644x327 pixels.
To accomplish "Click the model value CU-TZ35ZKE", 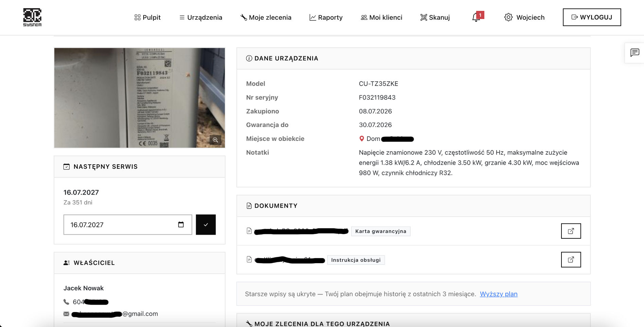I will point(378,84).
